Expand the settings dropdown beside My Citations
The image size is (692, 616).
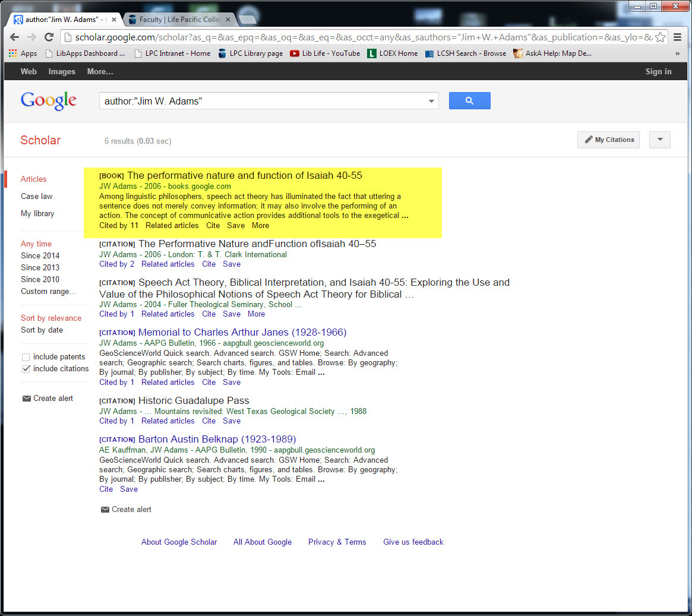[660, 140]
